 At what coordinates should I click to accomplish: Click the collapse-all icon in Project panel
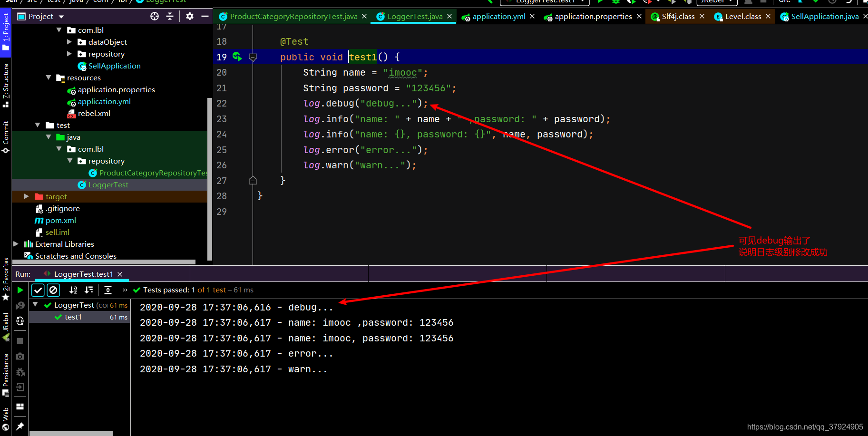[170, 16]
